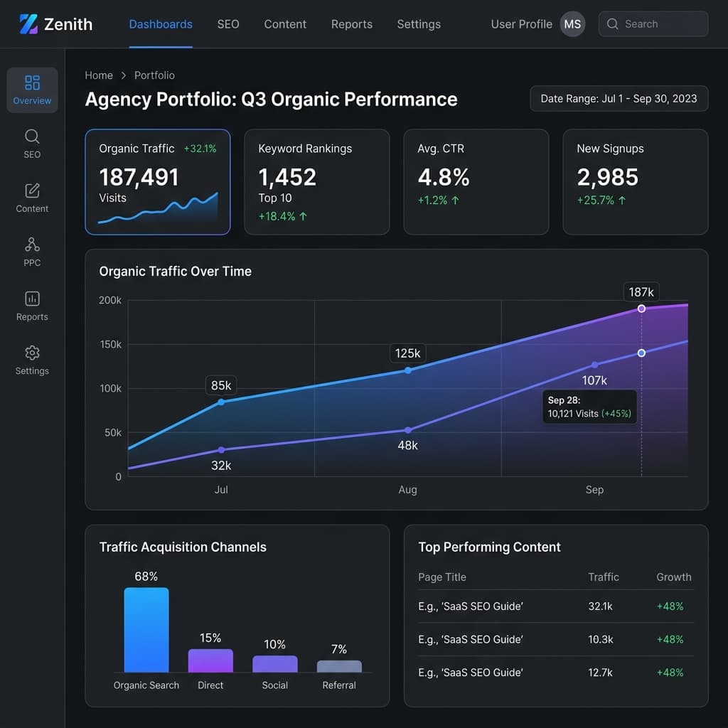Click the 48k August data point

[x=407, y=430]
